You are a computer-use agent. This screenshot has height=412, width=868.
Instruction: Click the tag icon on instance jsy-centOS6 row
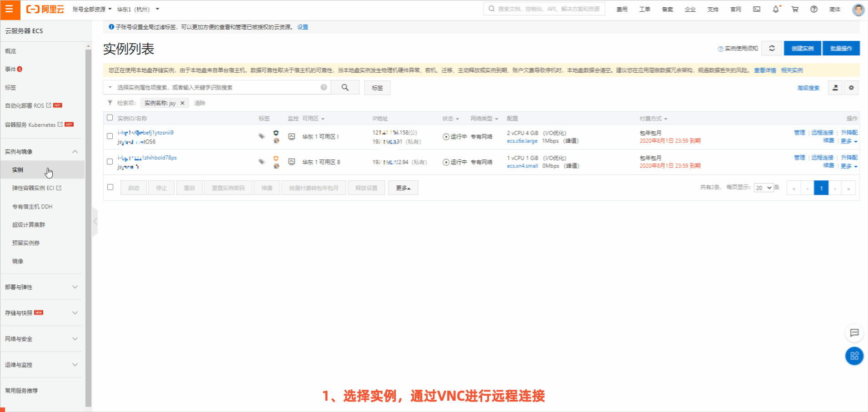(261, 136)
